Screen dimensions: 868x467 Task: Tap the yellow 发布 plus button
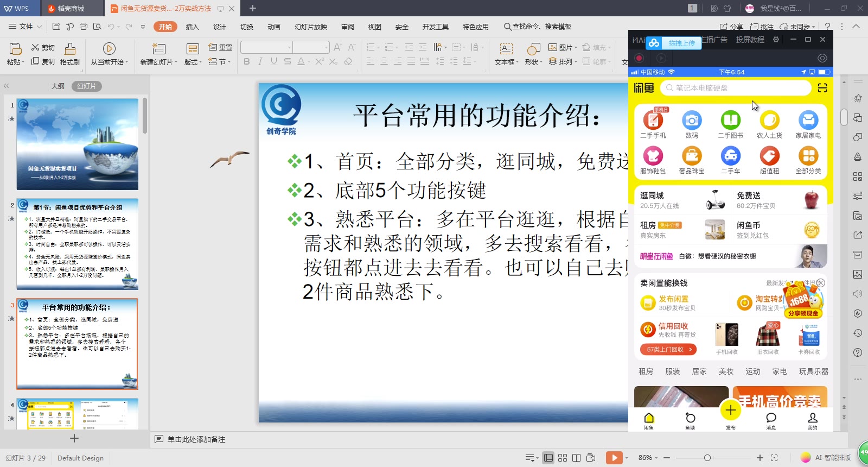(x=731, y=410)
